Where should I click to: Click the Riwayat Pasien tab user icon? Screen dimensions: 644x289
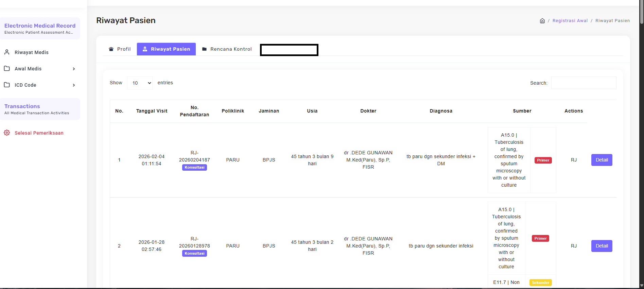click(145, 49)
